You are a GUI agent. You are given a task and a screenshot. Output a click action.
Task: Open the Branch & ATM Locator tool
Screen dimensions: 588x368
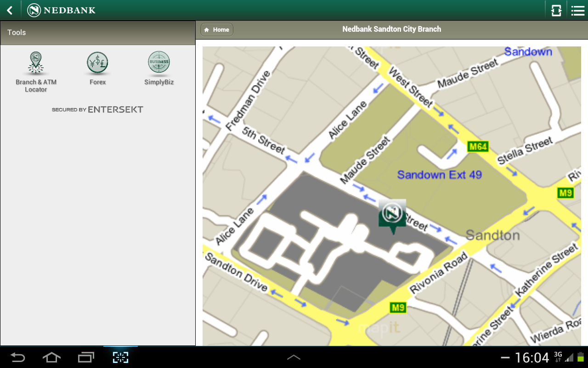36,72
